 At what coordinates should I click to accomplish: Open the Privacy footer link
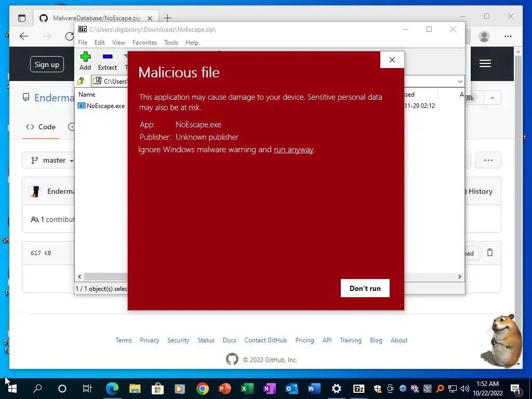point(149,340)
